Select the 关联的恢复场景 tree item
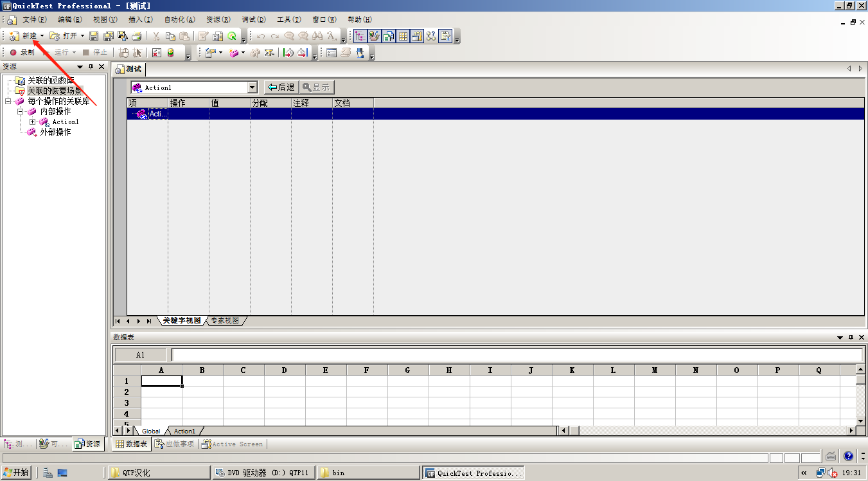868x481 pixels. point(55,91)
